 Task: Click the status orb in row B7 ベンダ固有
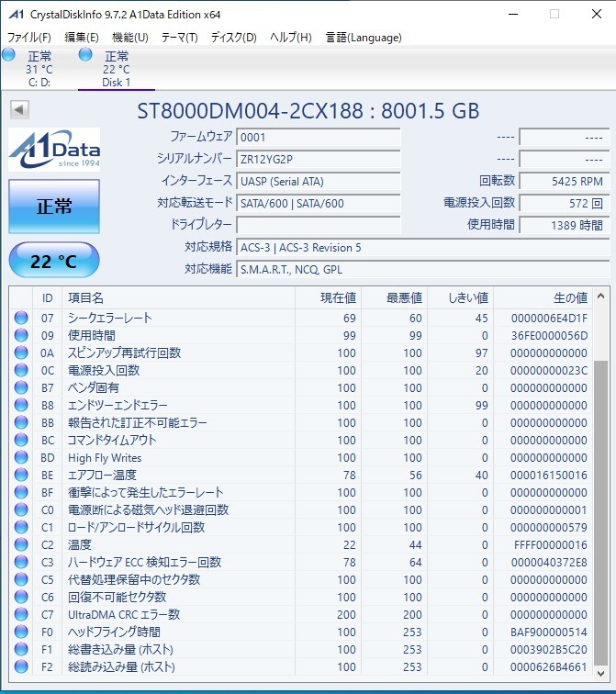coord(21,387)
